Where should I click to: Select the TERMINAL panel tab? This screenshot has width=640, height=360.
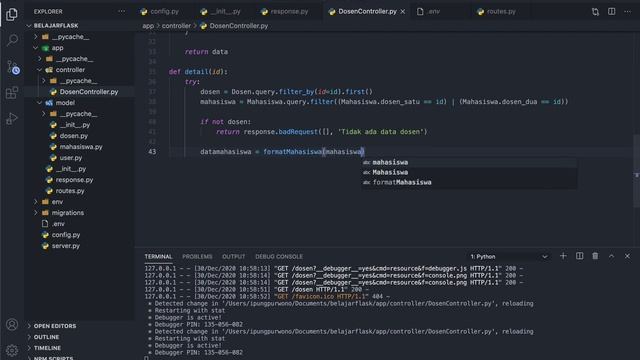click(158, 256)
